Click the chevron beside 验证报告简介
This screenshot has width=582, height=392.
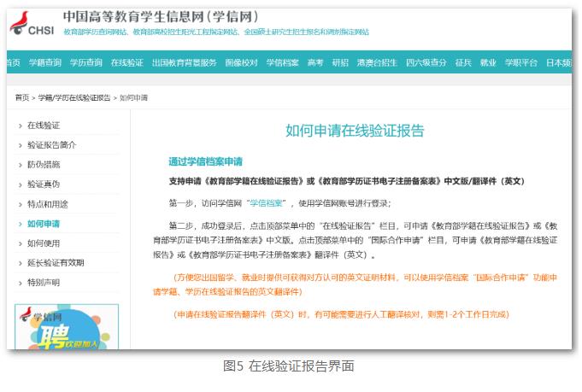click(20, 146)
